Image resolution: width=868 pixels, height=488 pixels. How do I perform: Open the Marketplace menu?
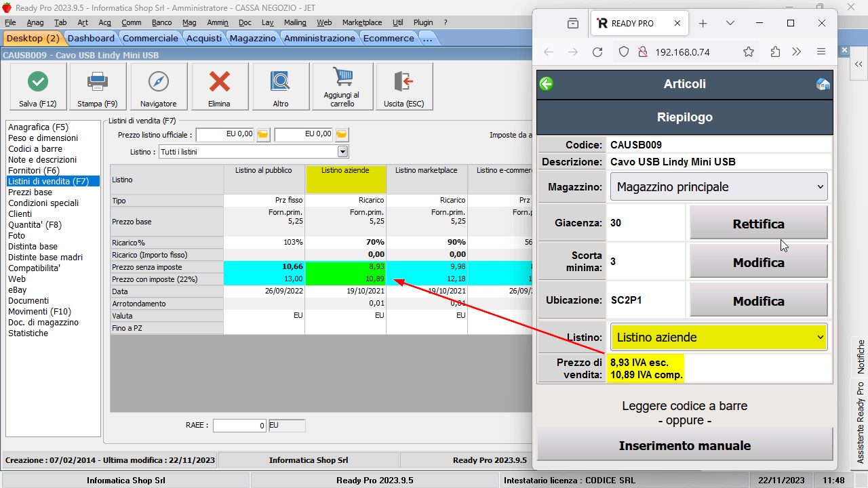tap(362, 22)
